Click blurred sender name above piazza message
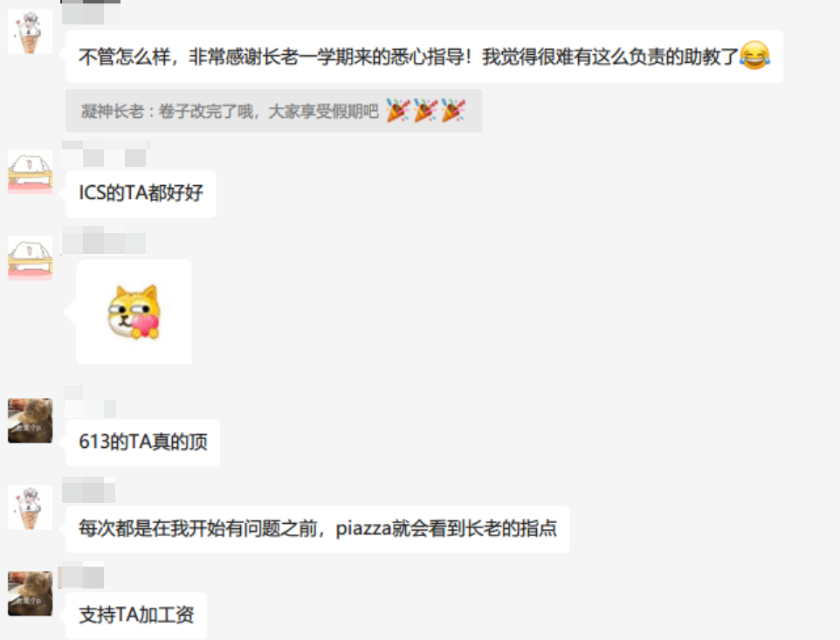Image resolution: width=840 pixels, height=640 pixels. [x=88, y=490]
